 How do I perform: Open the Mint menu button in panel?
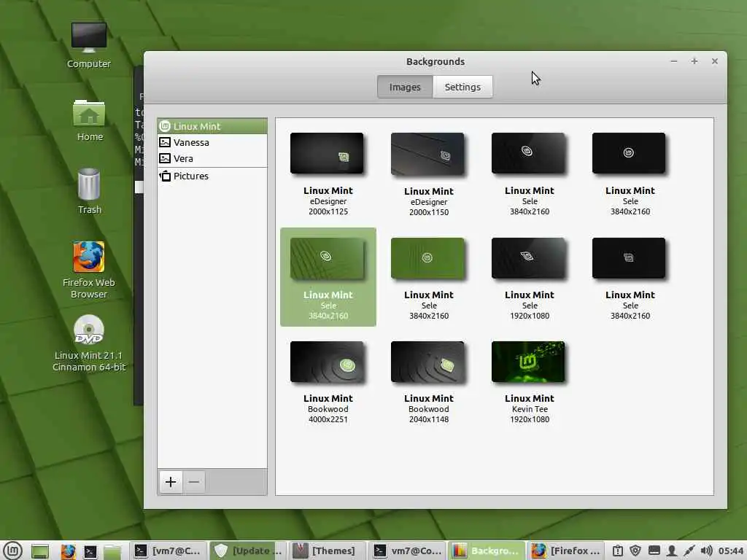coord(13,551)
